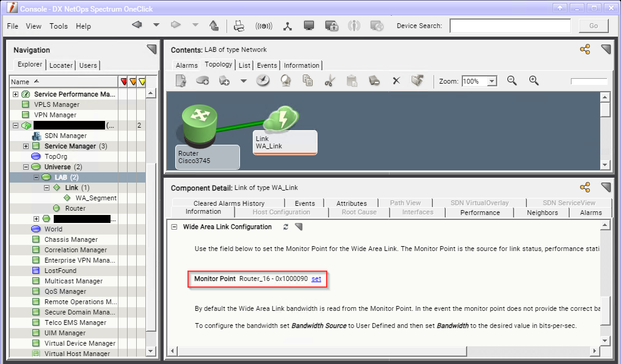
Task: Click the discovery broadcast waves icon
Action: pos(264,26)
